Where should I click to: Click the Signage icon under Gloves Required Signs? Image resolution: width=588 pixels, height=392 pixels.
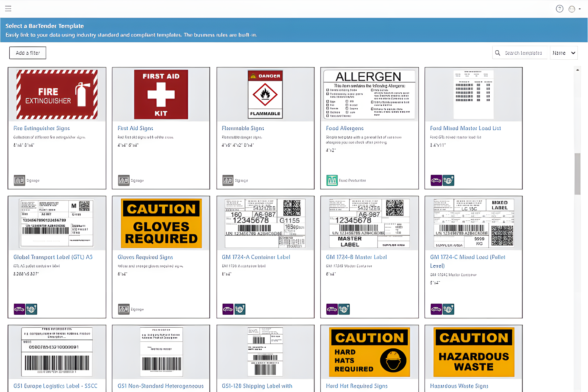[x=123, y=309]
